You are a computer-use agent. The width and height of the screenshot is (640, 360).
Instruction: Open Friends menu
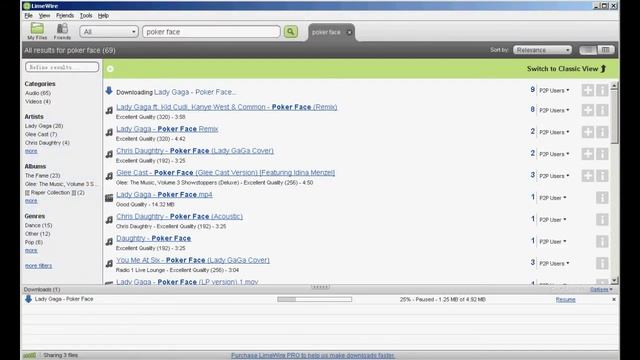pos(65,16)
